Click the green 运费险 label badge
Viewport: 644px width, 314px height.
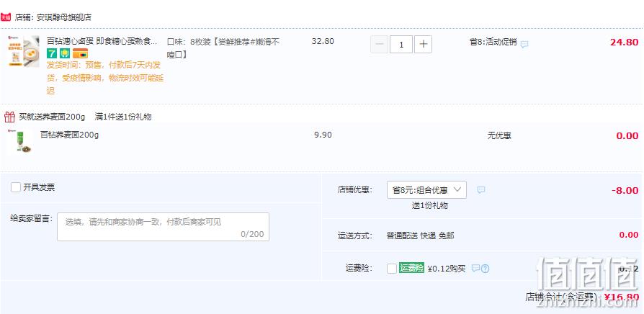click(411, 269)
